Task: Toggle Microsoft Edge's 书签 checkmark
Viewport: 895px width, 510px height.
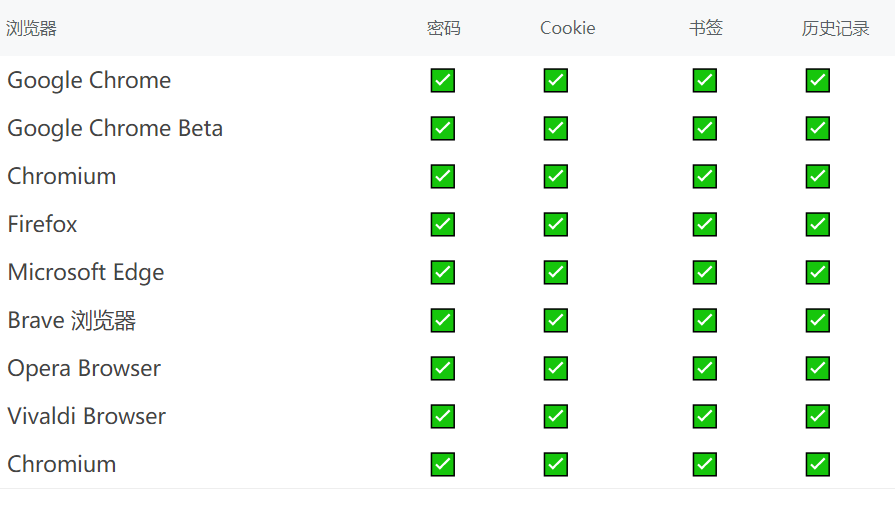Action: tap(705, 272)
